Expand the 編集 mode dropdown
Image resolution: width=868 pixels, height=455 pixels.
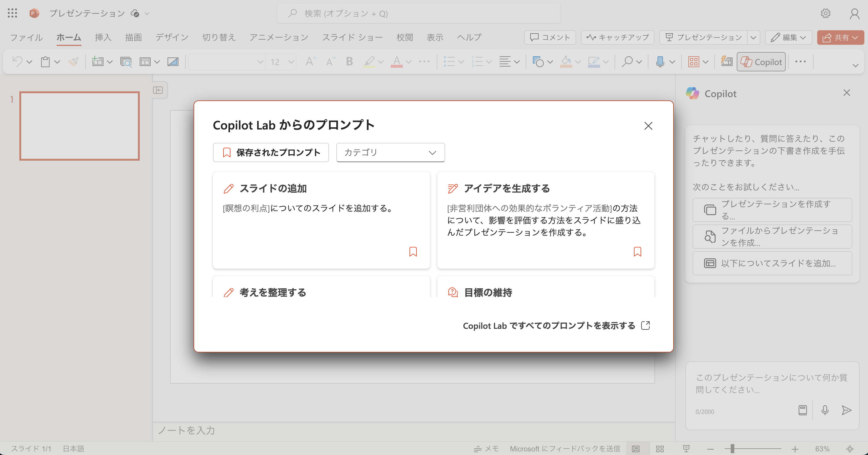click(x=803, y=38)
